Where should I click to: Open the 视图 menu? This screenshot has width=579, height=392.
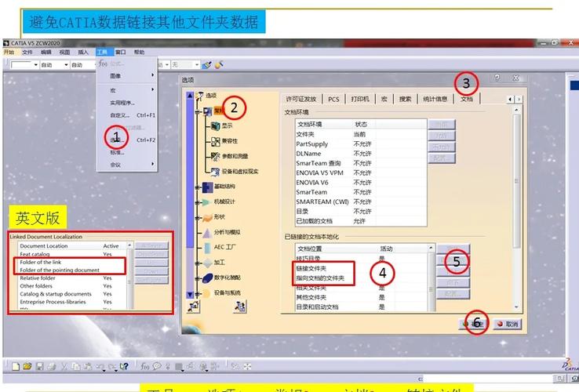coord(64,52)
